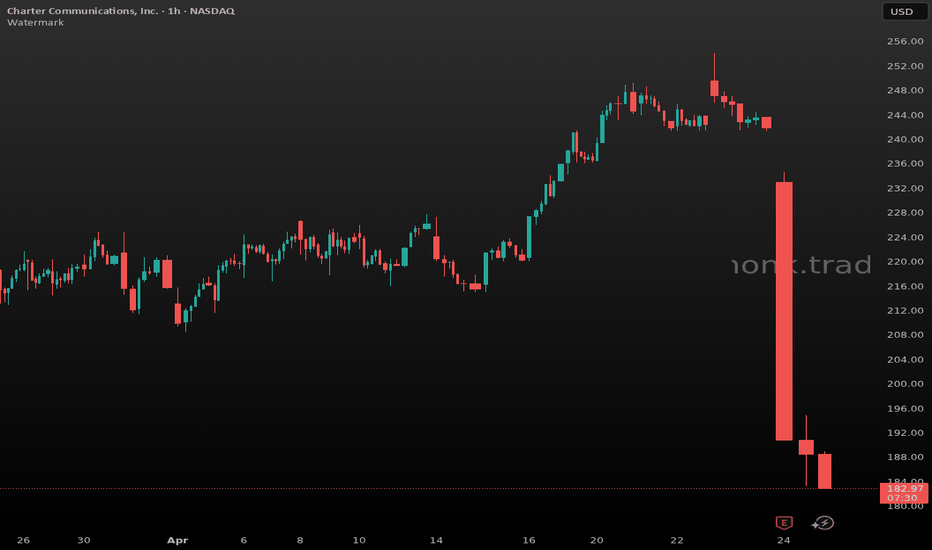Viewport: 932px width, 550px height.
Task: Click the '24' date label on time axis
Action: click(784, 540)
